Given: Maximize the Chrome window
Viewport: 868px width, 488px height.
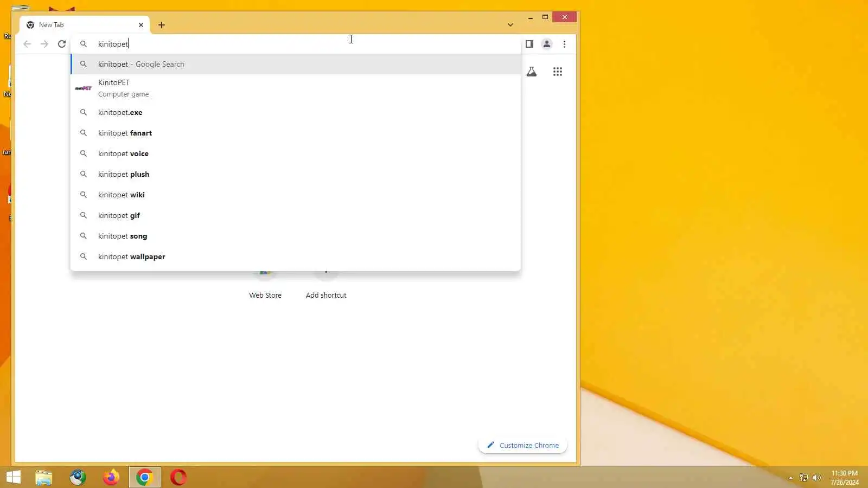Looking at the screenshot, I should click(545, 17).
